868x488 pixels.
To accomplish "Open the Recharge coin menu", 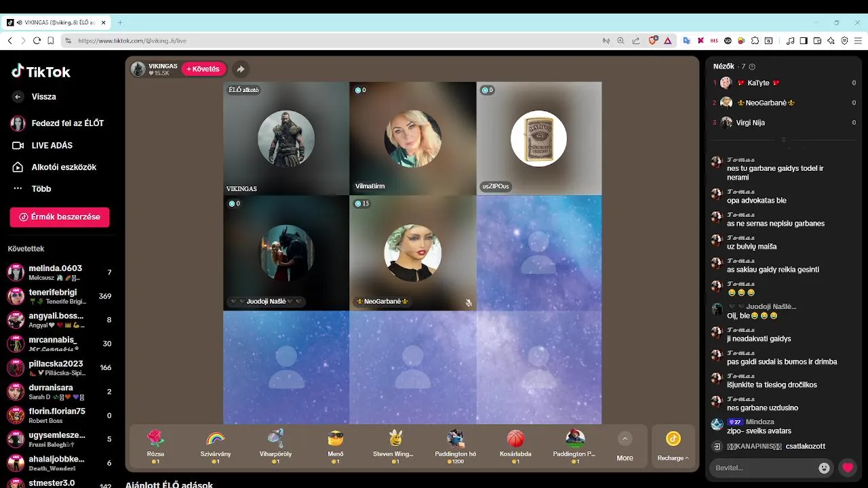I will (x=673, y=446).
